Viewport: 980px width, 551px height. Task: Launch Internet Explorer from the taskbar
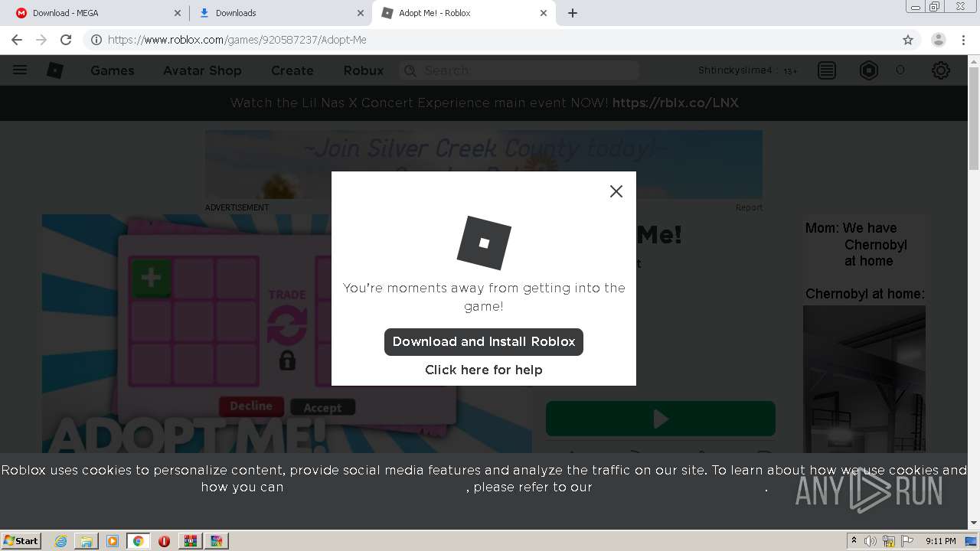61,541
